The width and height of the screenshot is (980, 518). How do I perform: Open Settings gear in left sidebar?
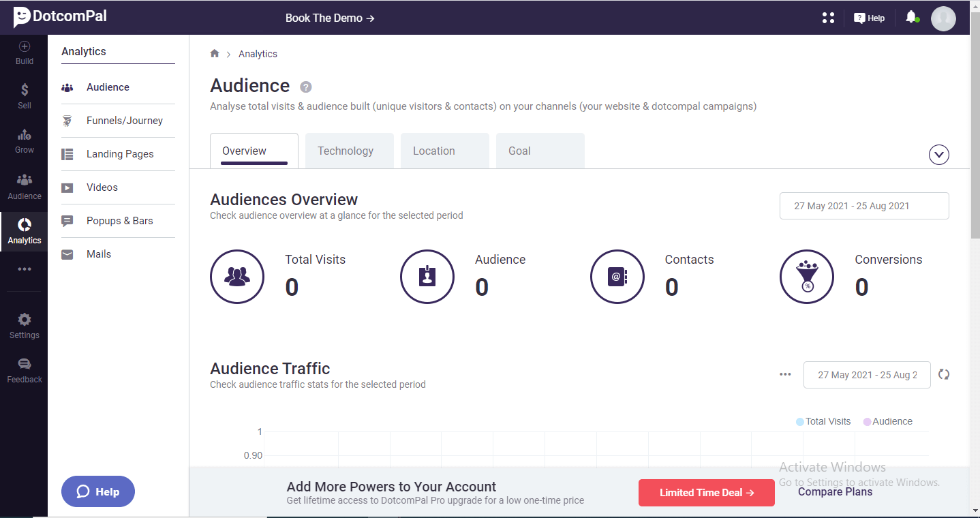[x=25, y=325]
